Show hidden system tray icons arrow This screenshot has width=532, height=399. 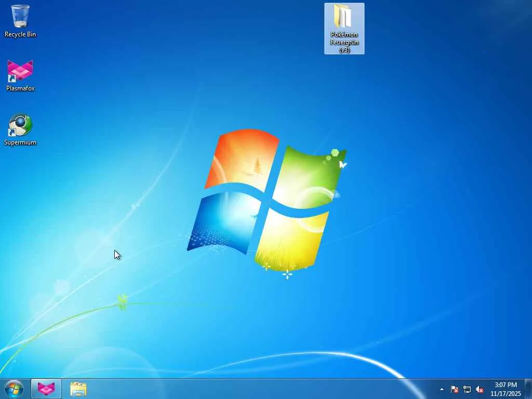pos(442,389)
